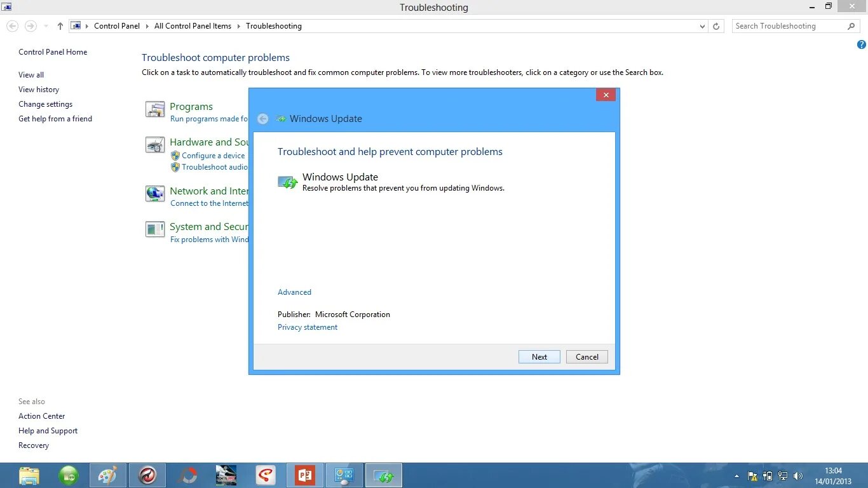Go forward with the Explorer forward arrow

coord(31,26)
